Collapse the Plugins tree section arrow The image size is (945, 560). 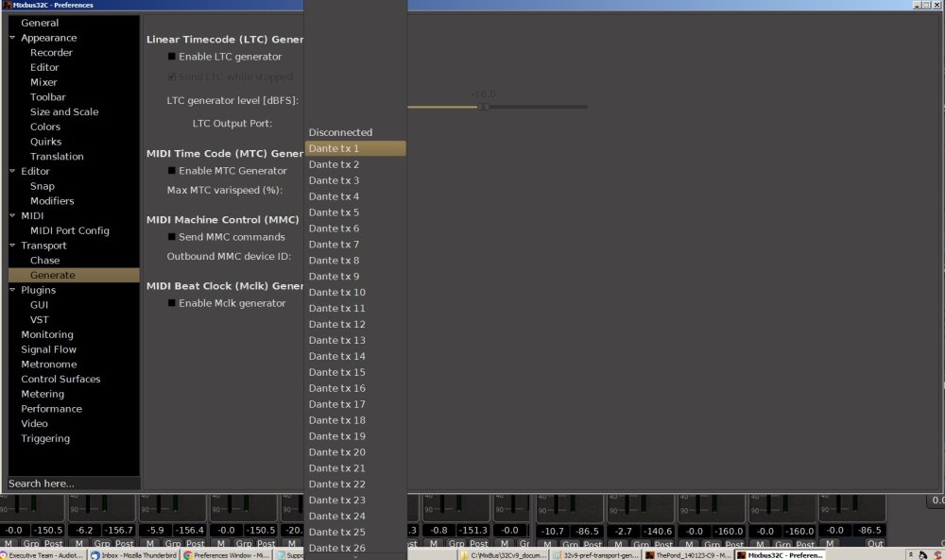click(12, 290)
